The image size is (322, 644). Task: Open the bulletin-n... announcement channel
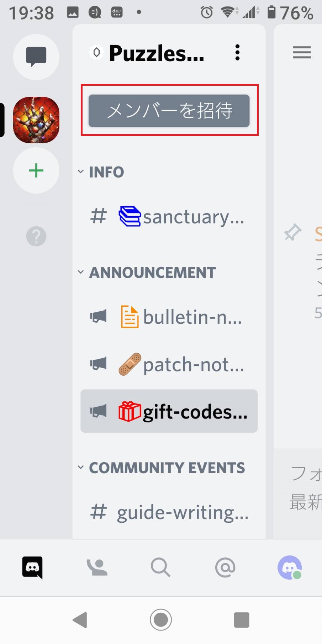coord(169,317)
